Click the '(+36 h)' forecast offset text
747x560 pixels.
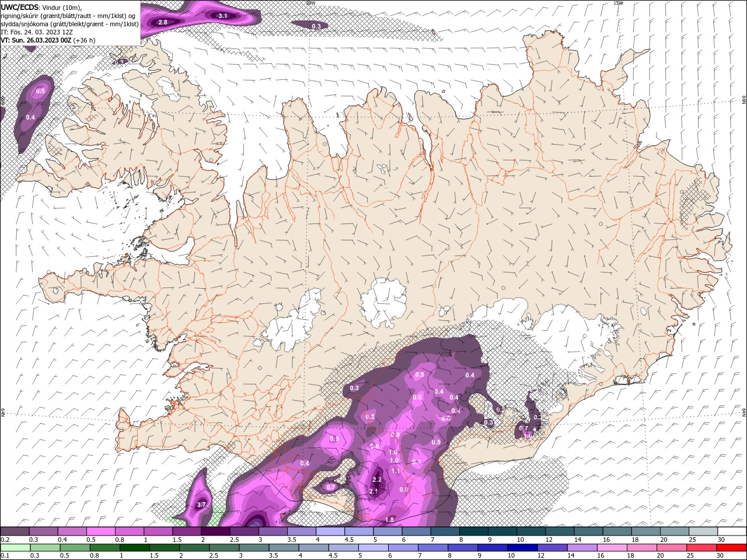85,40
